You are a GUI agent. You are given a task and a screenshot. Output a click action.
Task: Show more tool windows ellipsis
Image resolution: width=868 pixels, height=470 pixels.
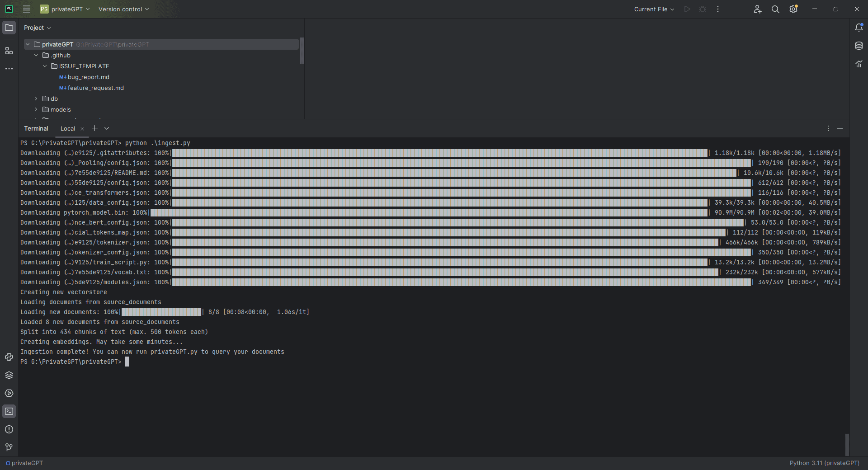pyautogui.click(x=9, y=69)
